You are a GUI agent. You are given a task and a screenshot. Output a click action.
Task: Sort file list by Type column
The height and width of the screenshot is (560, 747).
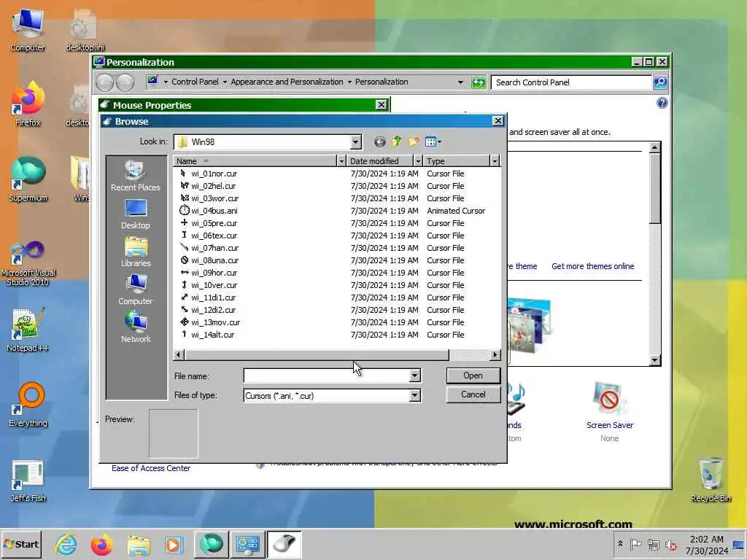(x=457, y=161)
